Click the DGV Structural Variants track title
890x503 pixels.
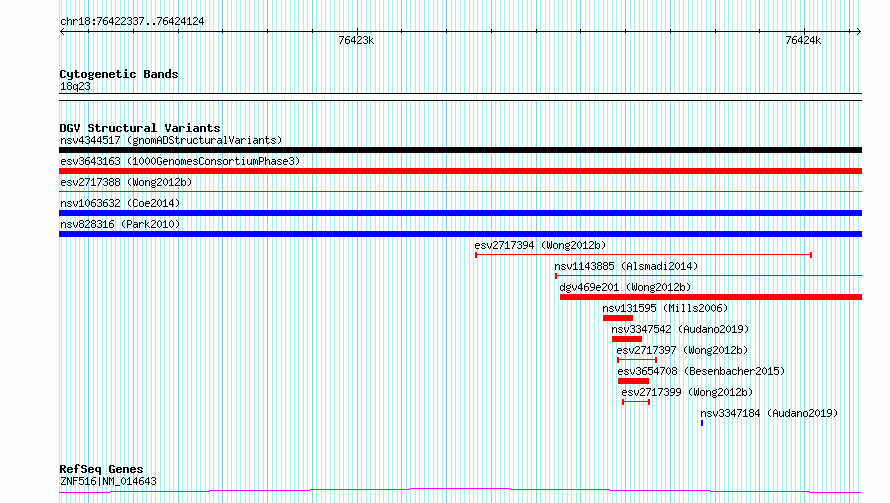[x=140, y=128]
